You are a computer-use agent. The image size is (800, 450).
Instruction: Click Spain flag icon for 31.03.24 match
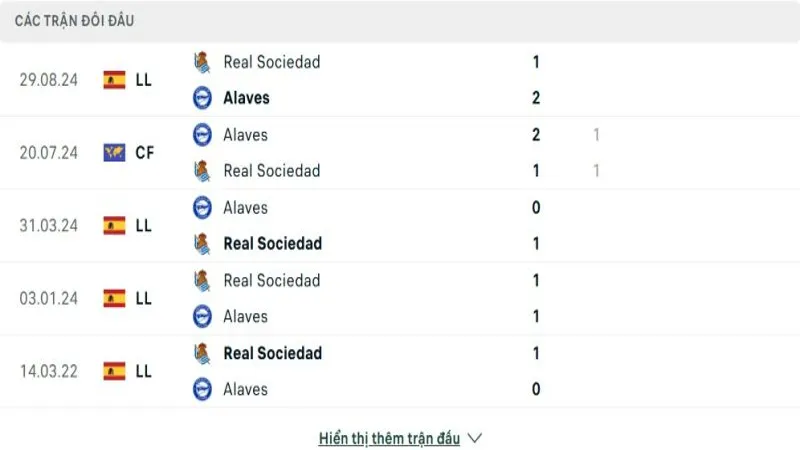click(114, 226)
